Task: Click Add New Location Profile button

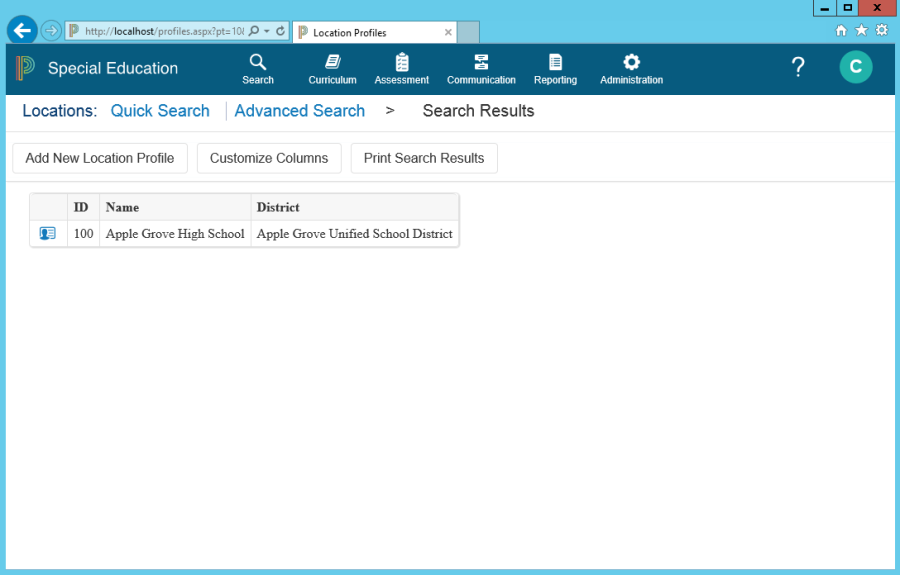Action: [100, 158]
